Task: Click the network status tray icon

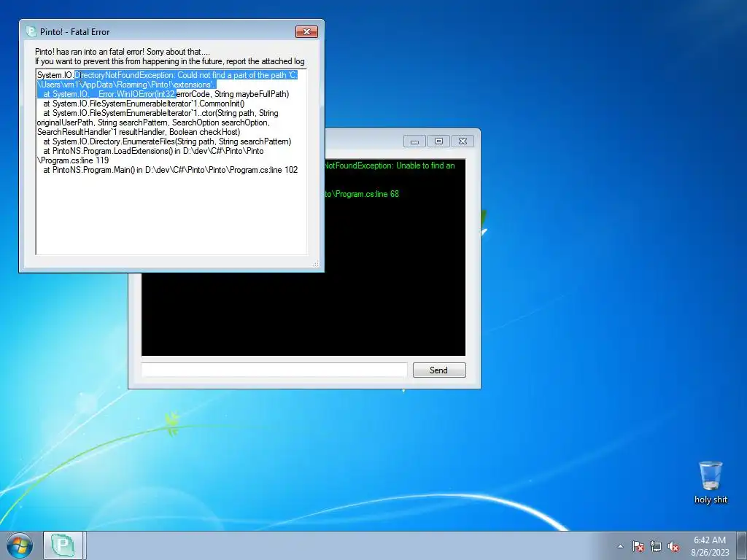Action: 656,546
